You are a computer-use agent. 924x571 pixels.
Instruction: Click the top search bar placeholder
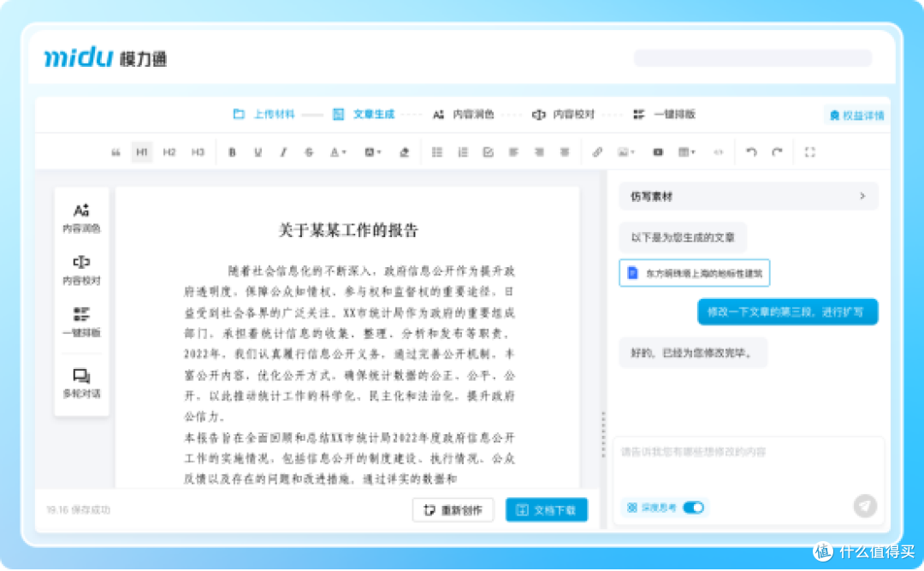pyautogui.click(x=753, y=58)
